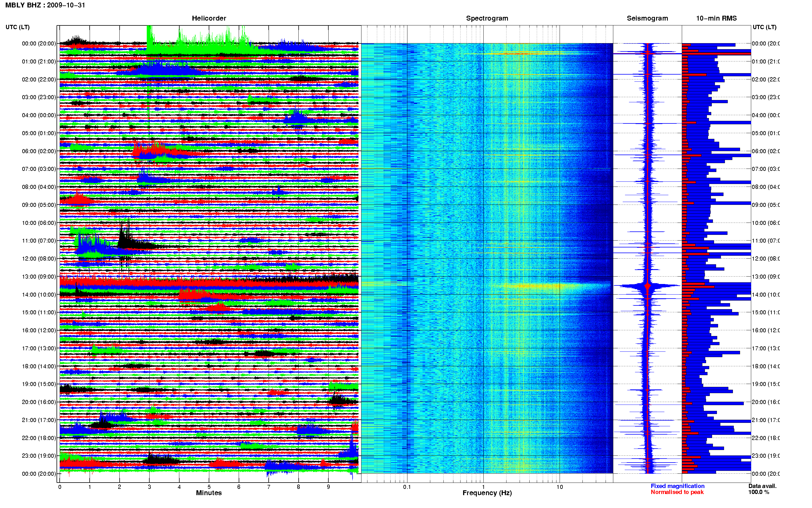The width and height of the screenshot is (812, 508).
Task: Select the '10-min RMS' panel heading
Action: pos(716,18)
